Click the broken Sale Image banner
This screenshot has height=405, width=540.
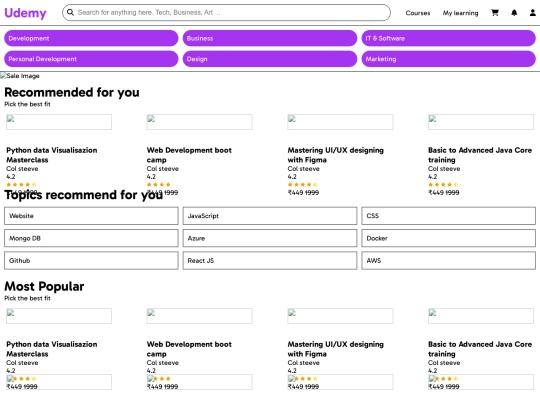click(20, 76)
